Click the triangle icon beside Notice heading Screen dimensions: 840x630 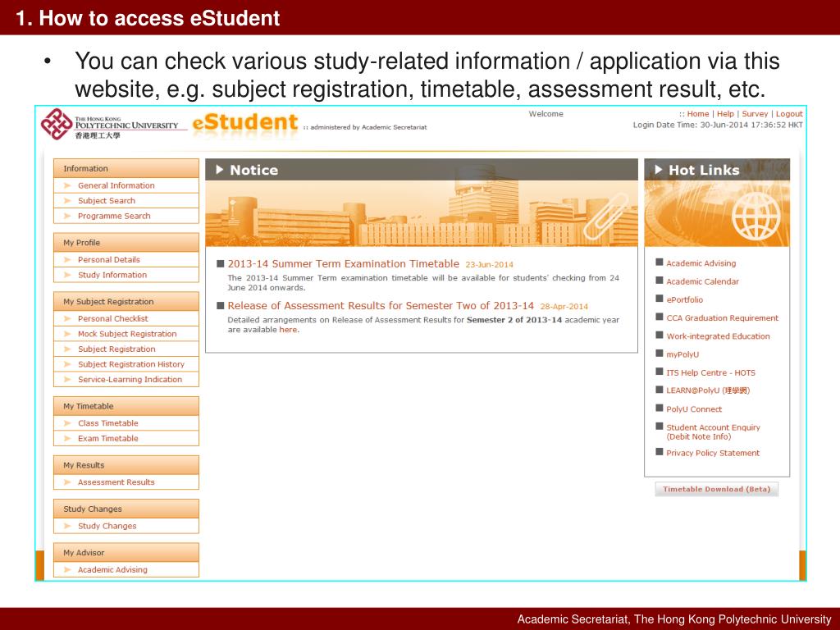click(x=219, y=170)
